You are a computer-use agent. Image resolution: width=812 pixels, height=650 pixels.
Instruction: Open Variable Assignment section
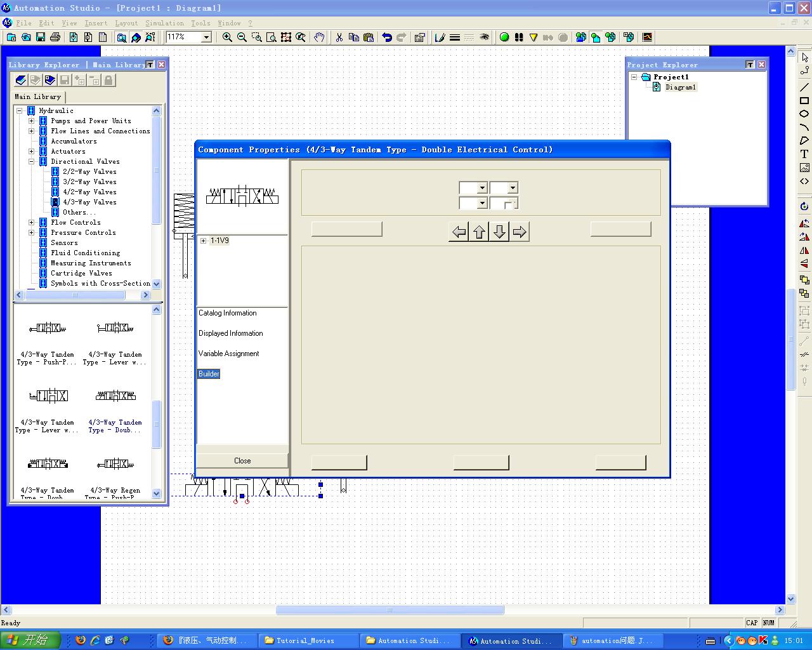coord(228,354)
